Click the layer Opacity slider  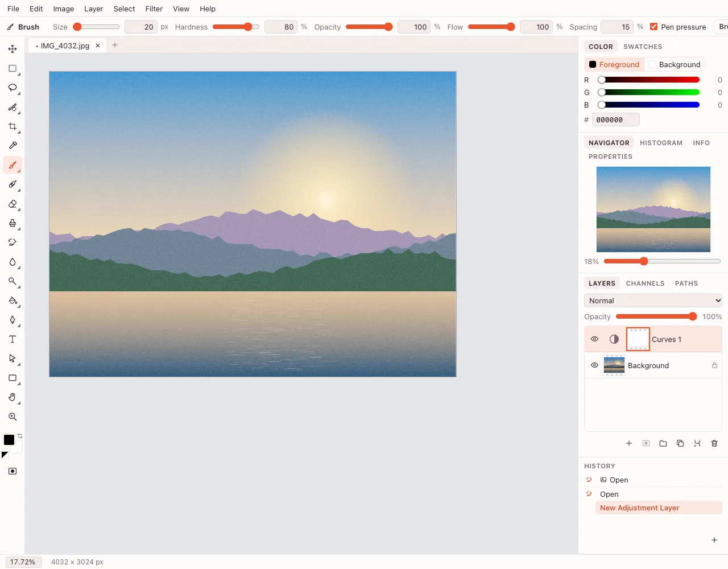click(656, 316)
